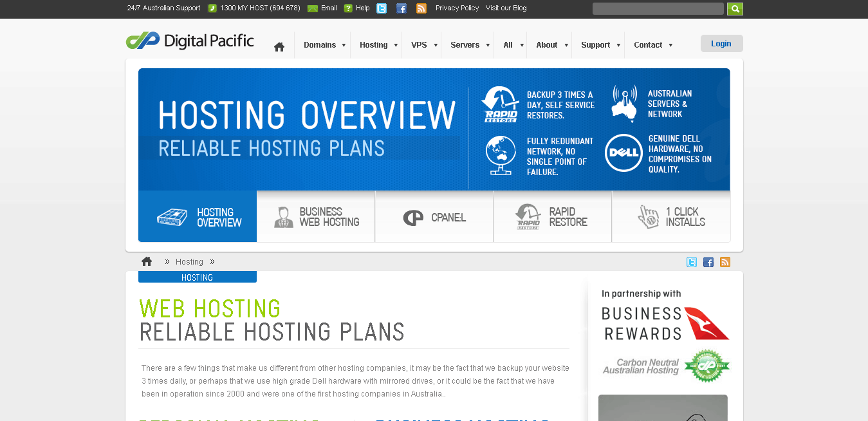Click the green phone icon in top bar
868x421 pixels.
(x=212, y=8)
